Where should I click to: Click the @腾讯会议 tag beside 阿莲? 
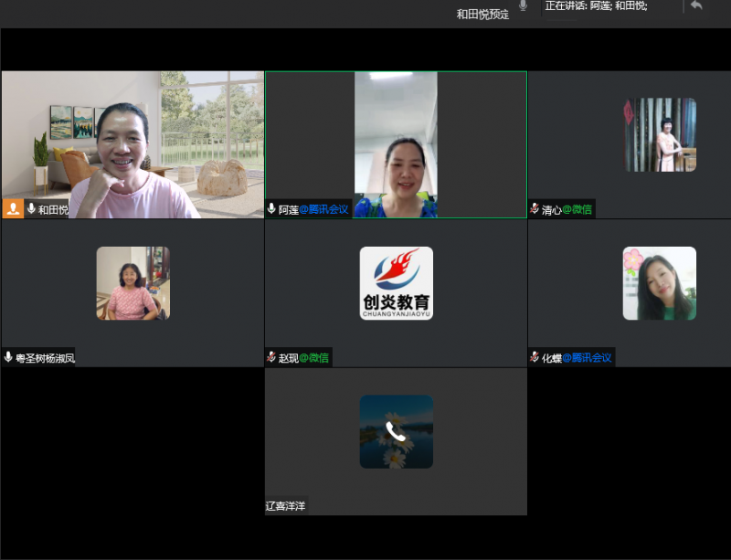coord(324,209)
